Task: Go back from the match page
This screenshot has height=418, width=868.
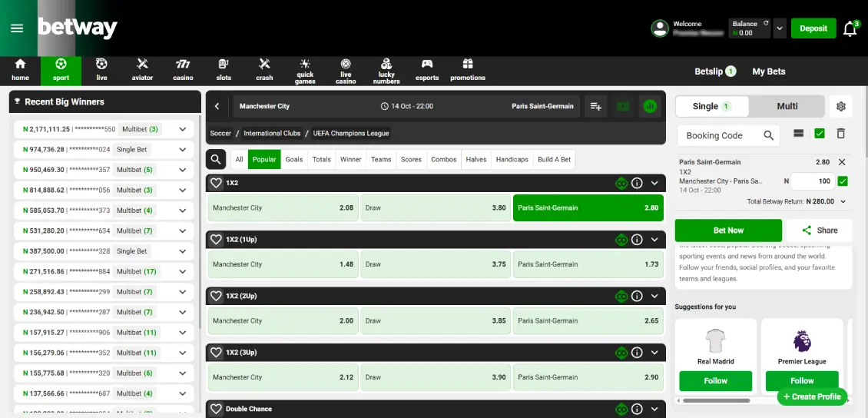Action: pos(217,106)
